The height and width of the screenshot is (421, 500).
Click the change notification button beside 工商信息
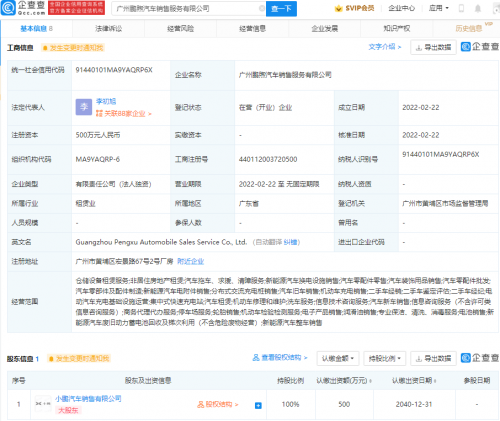pyautogui.click(x=73, y=48)
